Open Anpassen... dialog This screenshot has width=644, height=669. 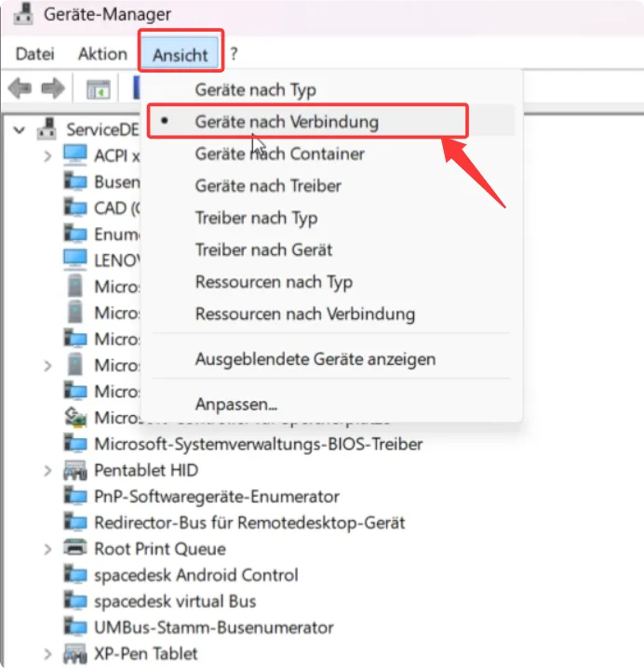pyautogui.click(x=236, y=404)
